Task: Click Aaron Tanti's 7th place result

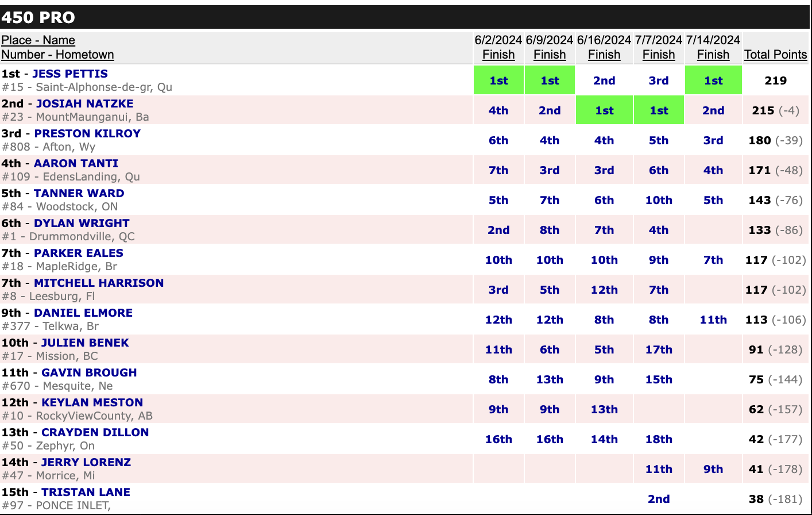Action: tap(498, 170)
